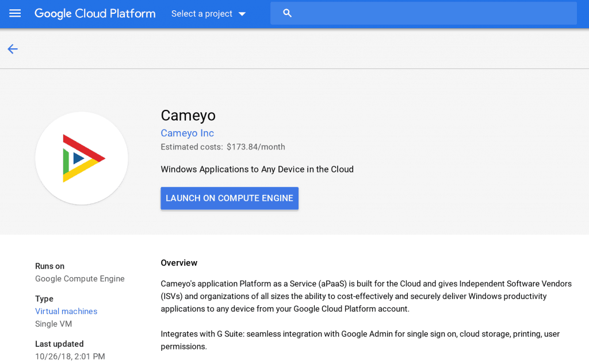This screenshot has height=364, width=589.
Task: Open the hamburger navigation menu
Action: tap(15, 14)
